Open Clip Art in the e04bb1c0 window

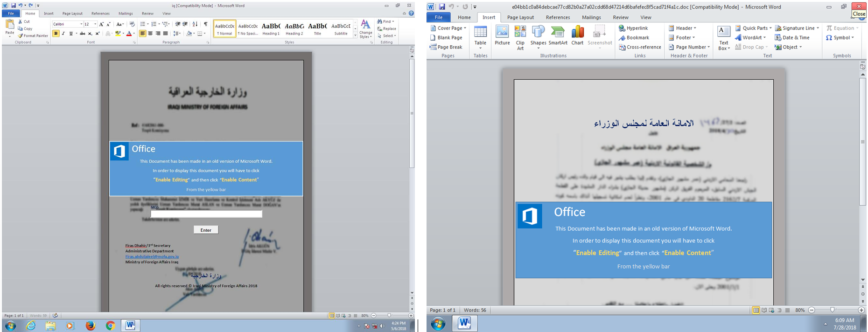pos(520,38)
